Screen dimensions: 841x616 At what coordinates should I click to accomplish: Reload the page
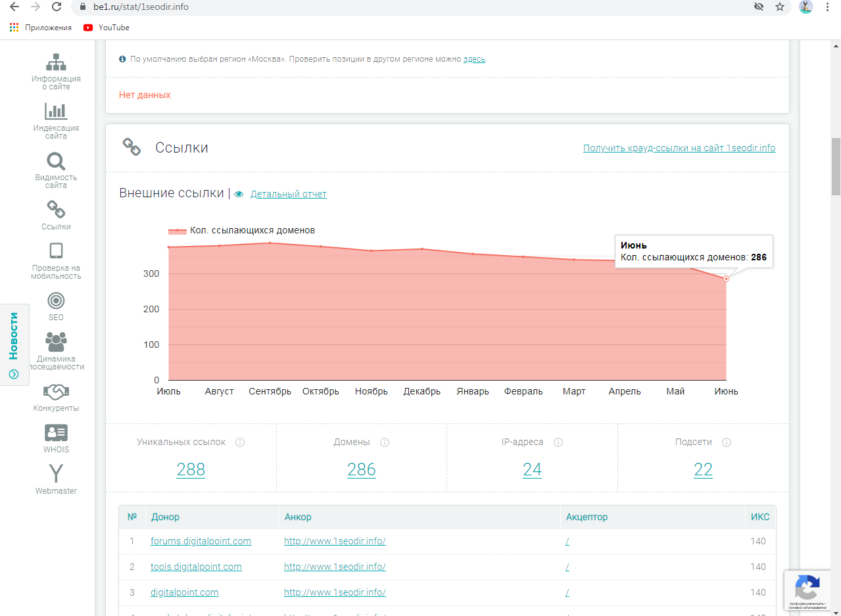click(x=57, y=7)
